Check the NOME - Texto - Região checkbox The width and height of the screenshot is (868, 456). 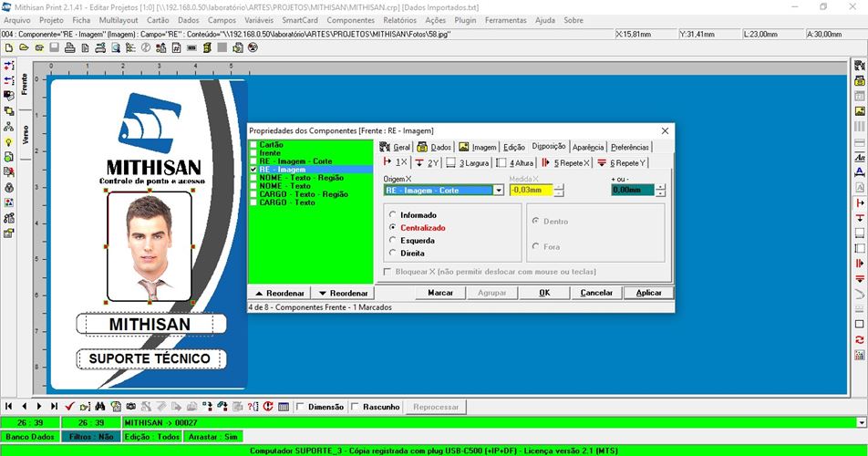[x=253, y=178]
